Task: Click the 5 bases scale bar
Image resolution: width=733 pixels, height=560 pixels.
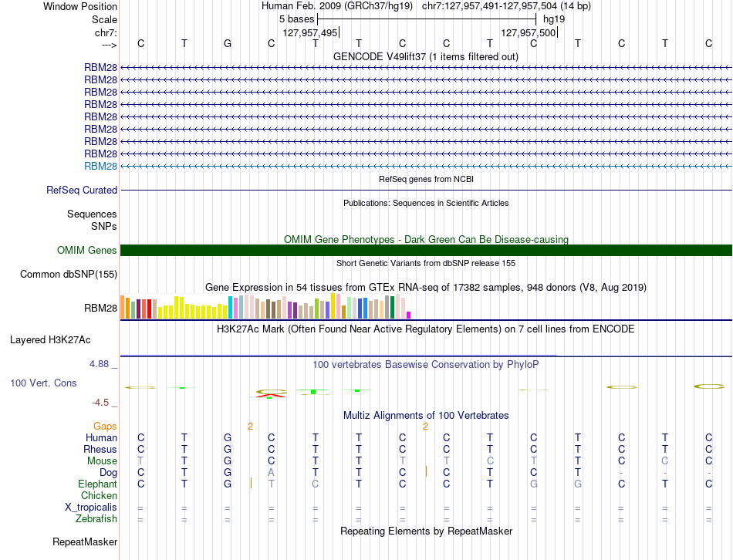Action: click(x=427, y=19)
